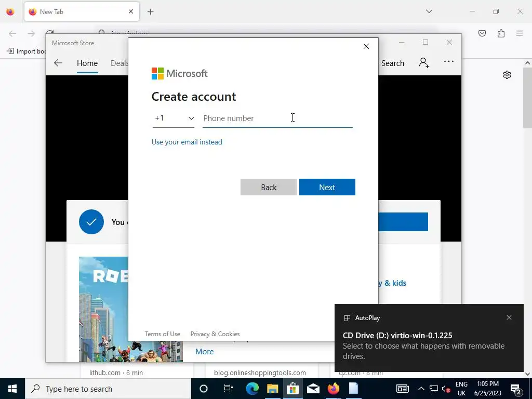
Task: Open News and interests taskbar icon
Action: click(403, 389)
